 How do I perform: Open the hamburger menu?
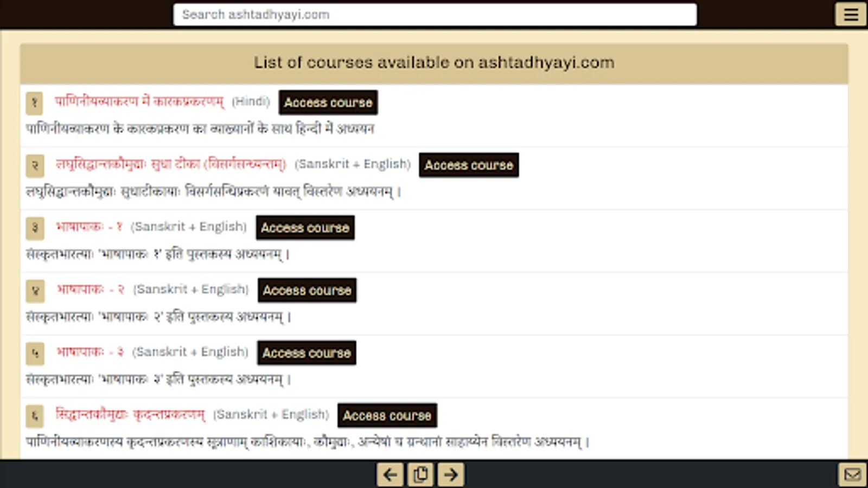point(850,15)
